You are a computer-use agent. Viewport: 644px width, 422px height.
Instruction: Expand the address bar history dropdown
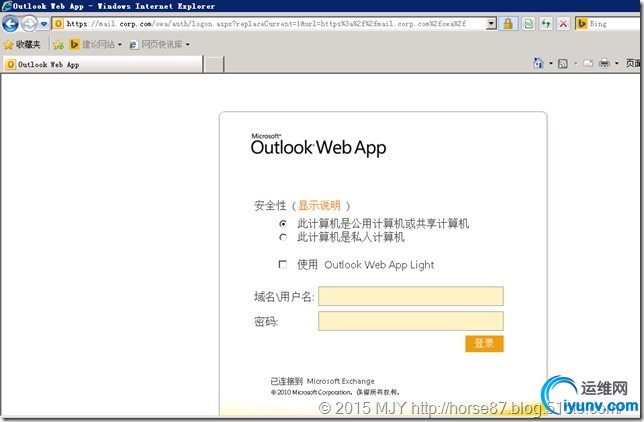[x=491, y=24]
